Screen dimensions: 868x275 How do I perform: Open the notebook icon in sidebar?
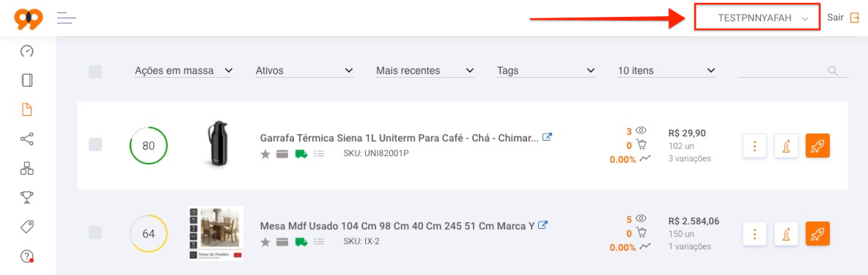coord(26,80)
